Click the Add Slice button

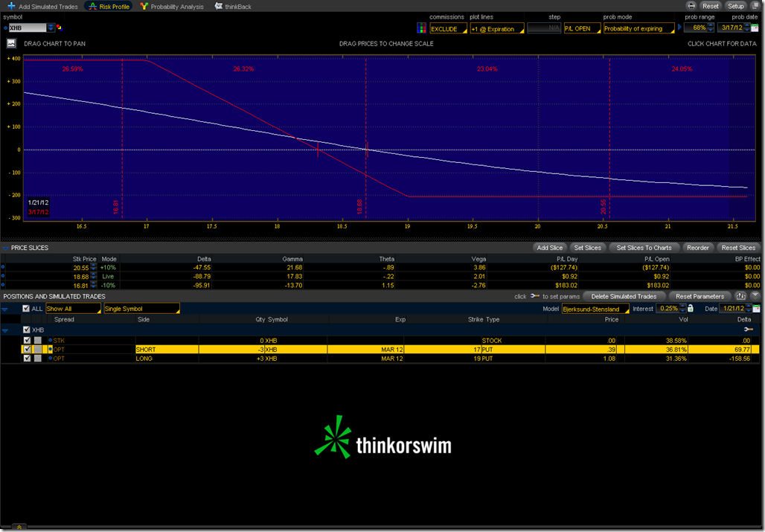[x=549, y=248]
